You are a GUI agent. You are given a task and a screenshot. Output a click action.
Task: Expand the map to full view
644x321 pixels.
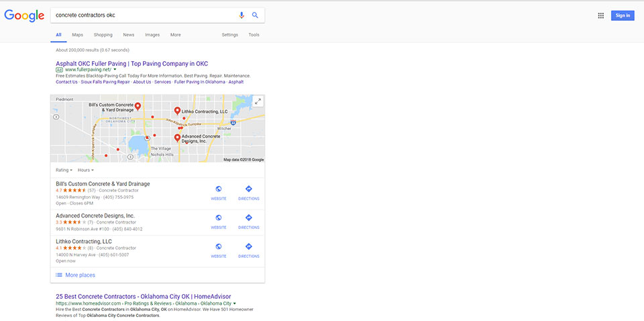click(258, 101)
